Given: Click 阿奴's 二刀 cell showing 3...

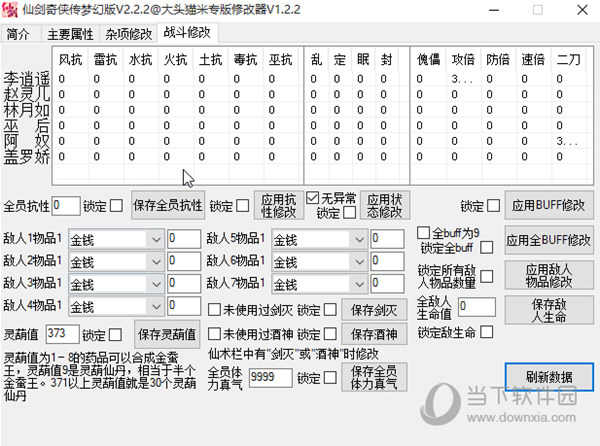Looking at the screenshot, I should click(x=568, y=141).
